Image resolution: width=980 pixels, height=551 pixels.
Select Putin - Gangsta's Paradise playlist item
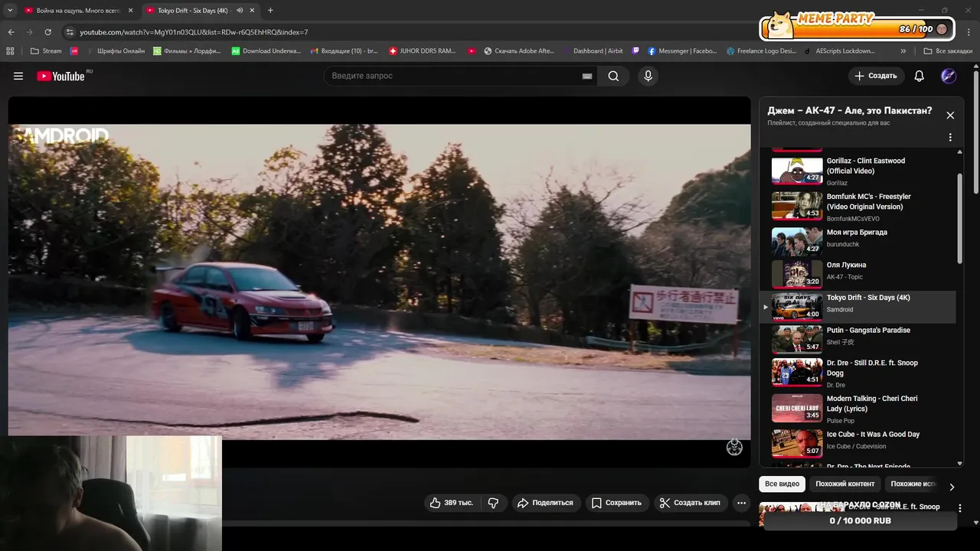click(x=858, y=339)
